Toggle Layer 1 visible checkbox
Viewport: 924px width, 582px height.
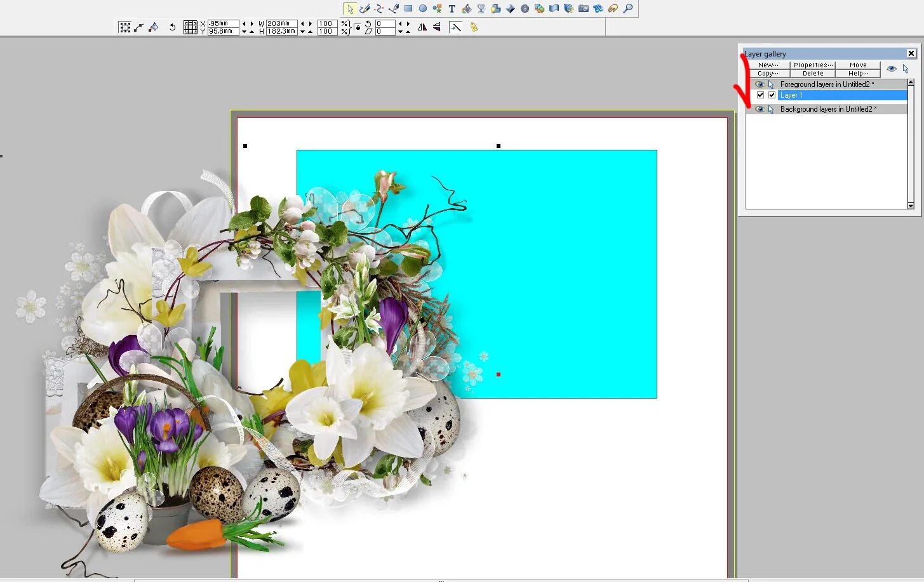click(x=760, y=95)
